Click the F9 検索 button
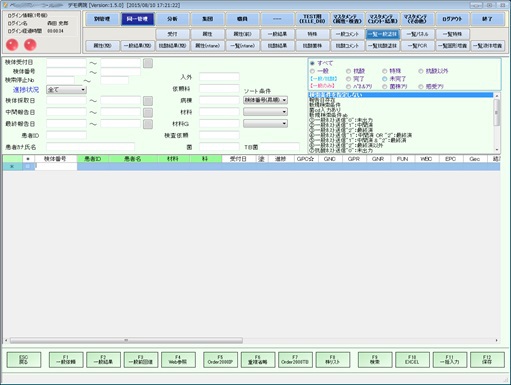The height and width of the screenshot is (385, 511). click(375, 360)
